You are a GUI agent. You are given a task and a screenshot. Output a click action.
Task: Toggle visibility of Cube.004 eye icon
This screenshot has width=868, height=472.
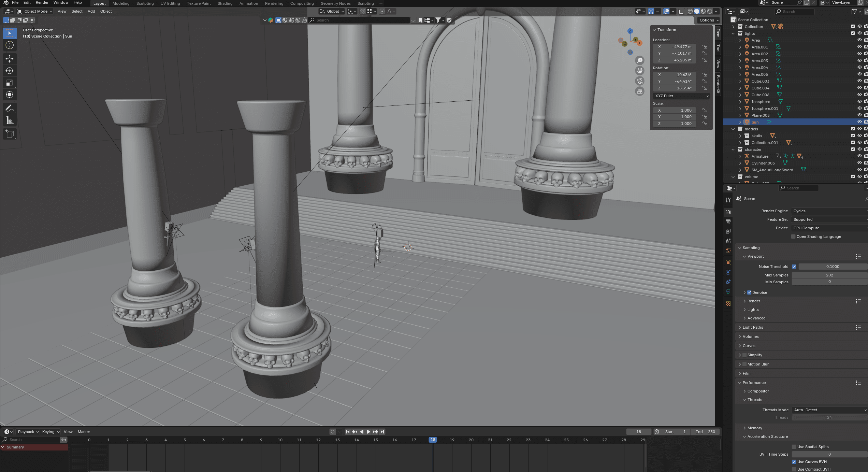859,88
